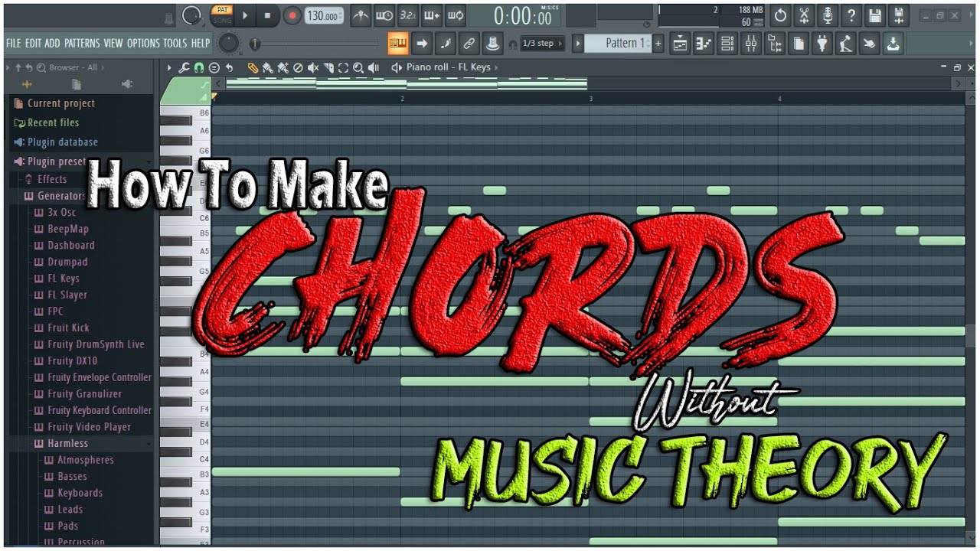Image resolution: width=980 pixels, height=551 pixels.
Task: Select the FL Keys generator
Action: [63, 279]
